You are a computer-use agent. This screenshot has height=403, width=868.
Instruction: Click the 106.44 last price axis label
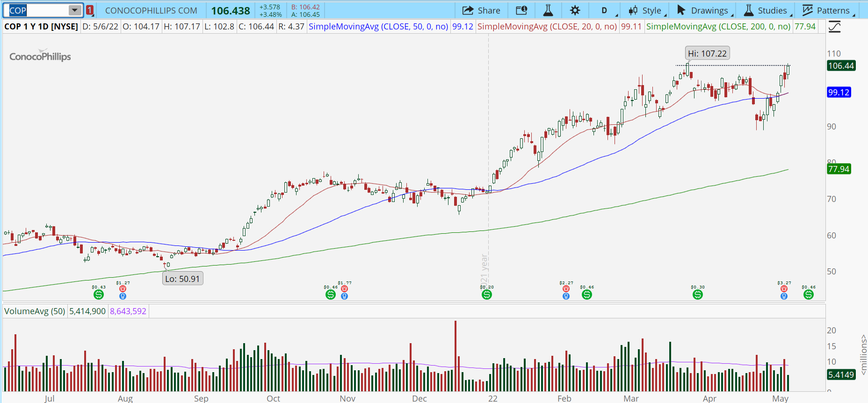(x=841, y=66)
